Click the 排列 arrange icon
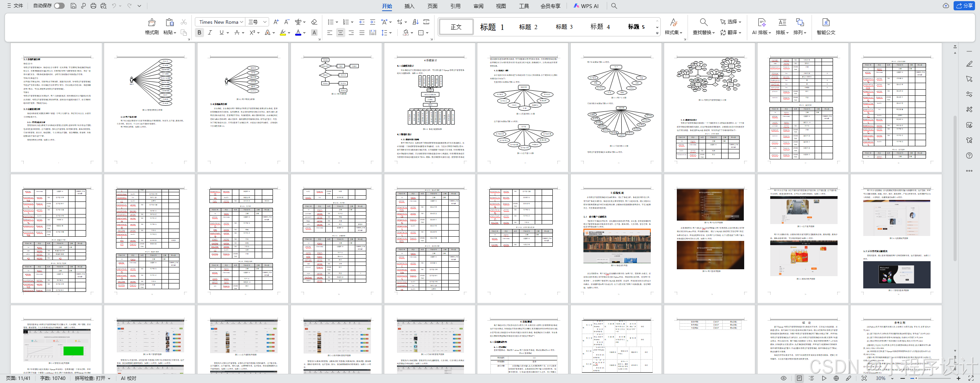 click(800, 22)
